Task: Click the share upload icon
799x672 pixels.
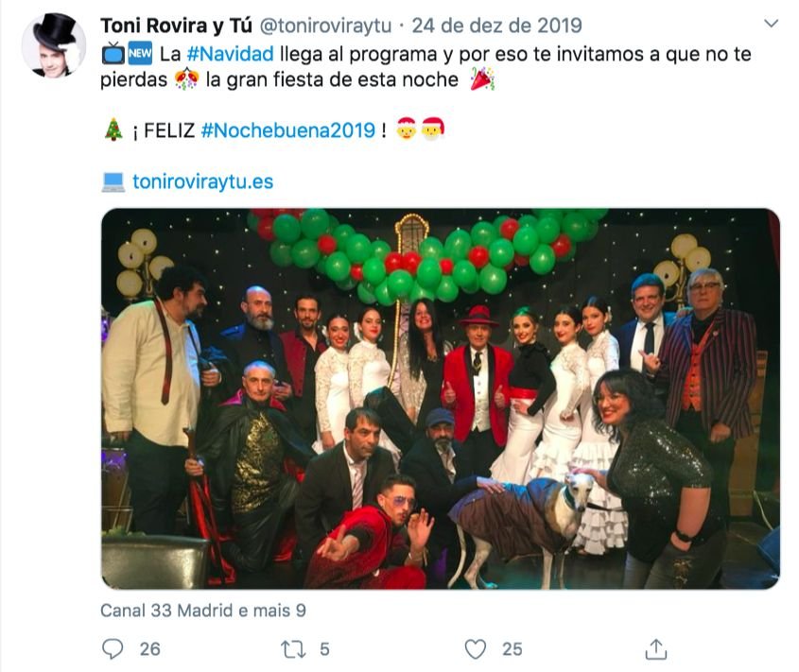Action: click(656, 649)
